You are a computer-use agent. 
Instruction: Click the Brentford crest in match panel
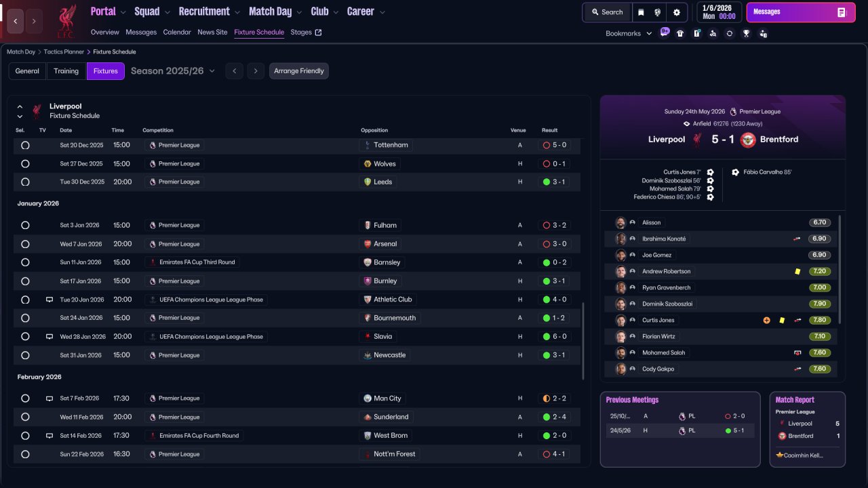point(748,140)
